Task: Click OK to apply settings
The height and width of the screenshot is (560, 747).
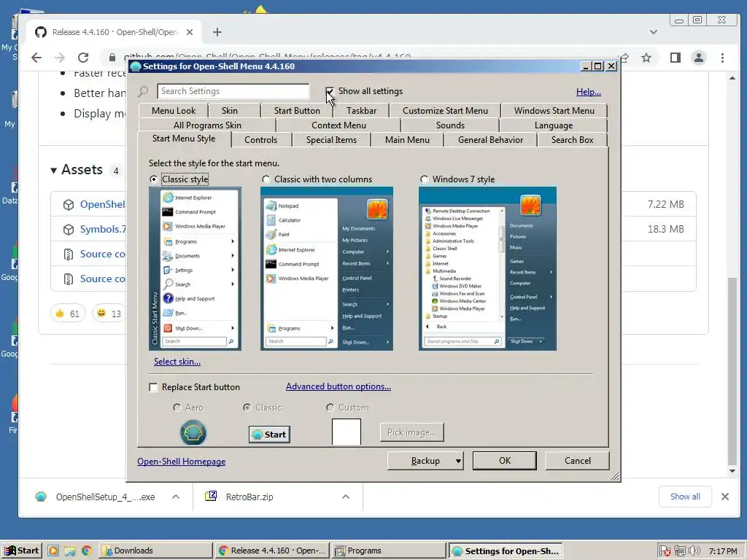Action: (505, 461)
